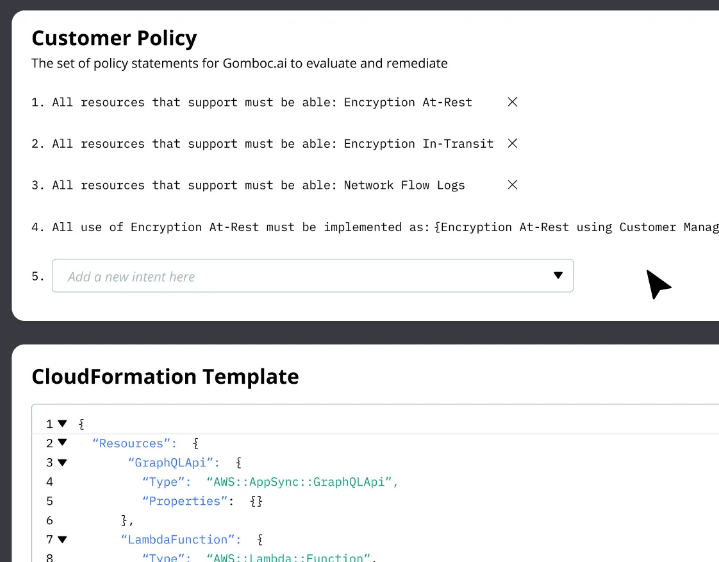
Task: Click line number 6 in the editor gutter
Action: point(49,520)
